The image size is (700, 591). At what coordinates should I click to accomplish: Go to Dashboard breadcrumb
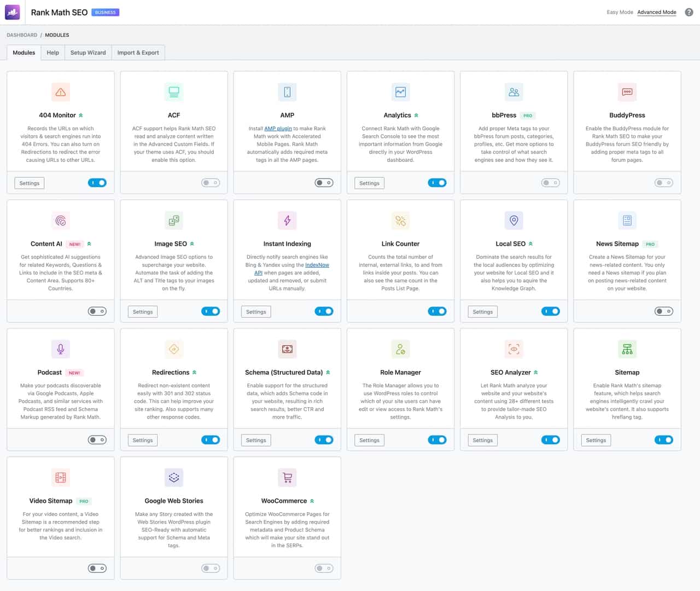pos(22,35)
